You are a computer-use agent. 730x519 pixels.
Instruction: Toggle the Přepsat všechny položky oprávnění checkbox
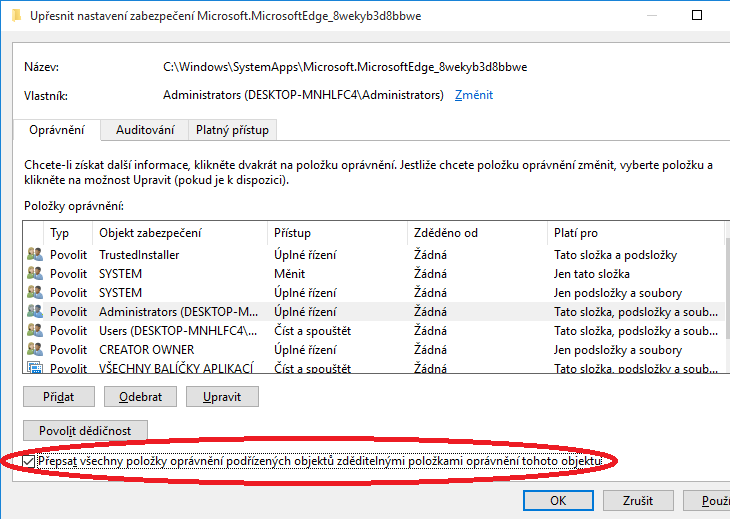[x=29, y=461]
